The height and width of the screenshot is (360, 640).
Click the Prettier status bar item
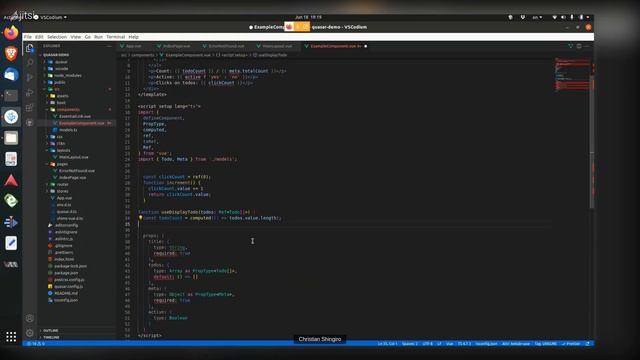pyautogui.click(x=571, y=344)
